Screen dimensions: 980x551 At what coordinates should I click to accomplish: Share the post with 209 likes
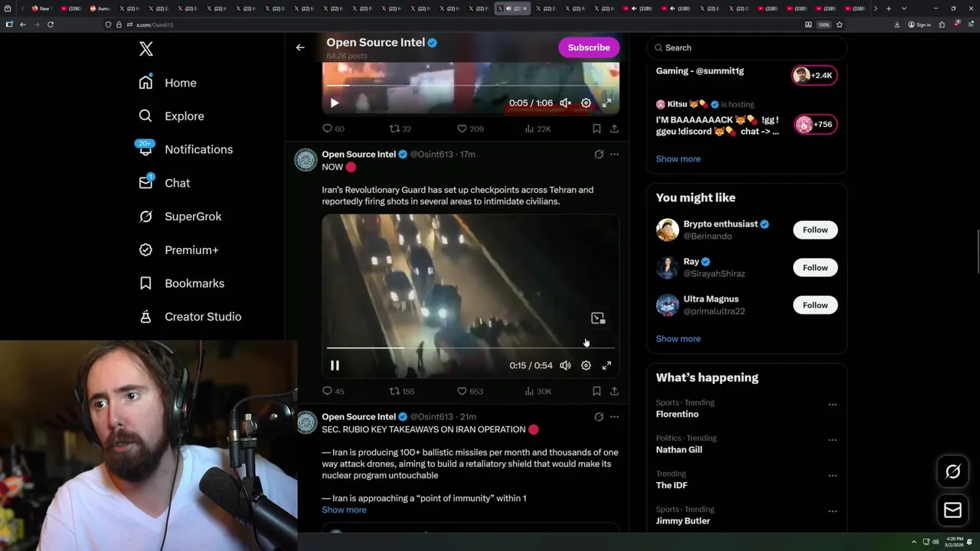click(x=614, y=129)
